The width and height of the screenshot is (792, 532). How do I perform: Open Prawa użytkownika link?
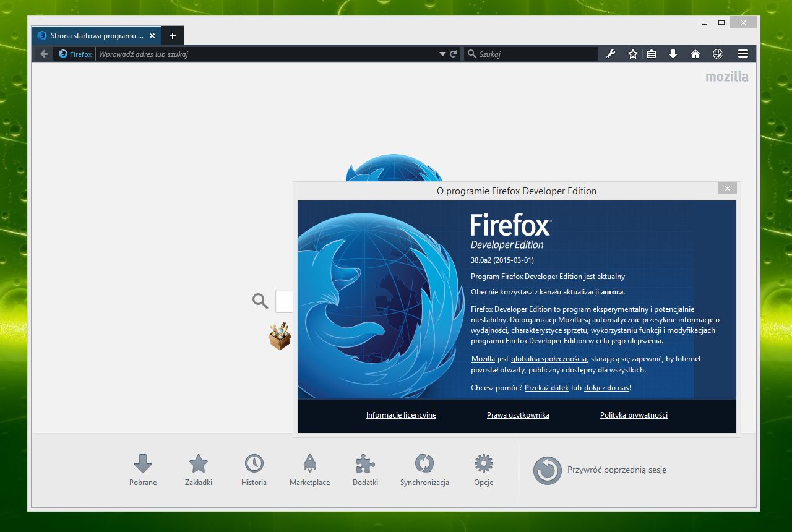tap(518, 415)
